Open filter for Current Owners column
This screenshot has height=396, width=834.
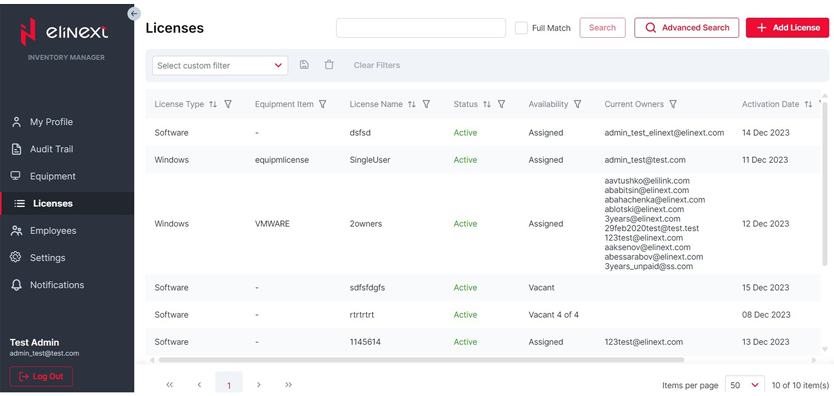pyautogui.click(x=673, y=104)
